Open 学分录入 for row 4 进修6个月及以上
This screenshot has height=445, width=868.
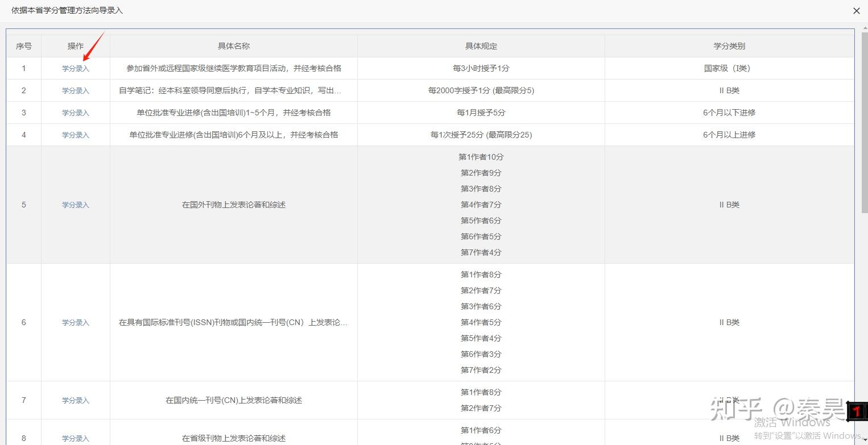point(76,135)
